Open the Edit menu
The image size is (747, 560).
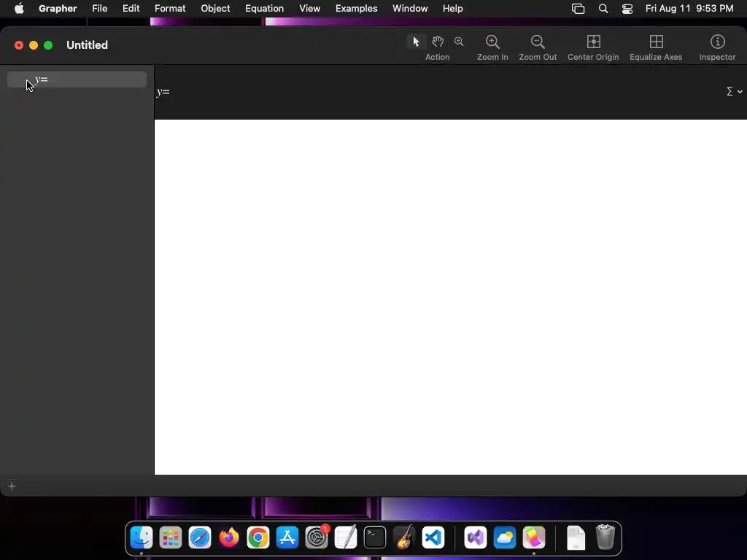(131, 9)
